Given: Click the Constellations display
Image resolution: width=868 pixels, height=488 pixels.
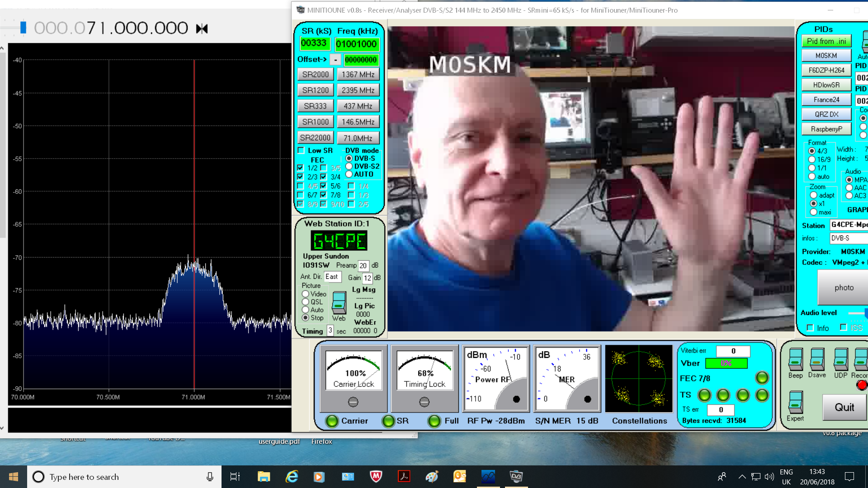Looking at the screenshot, I should point(639,379).
